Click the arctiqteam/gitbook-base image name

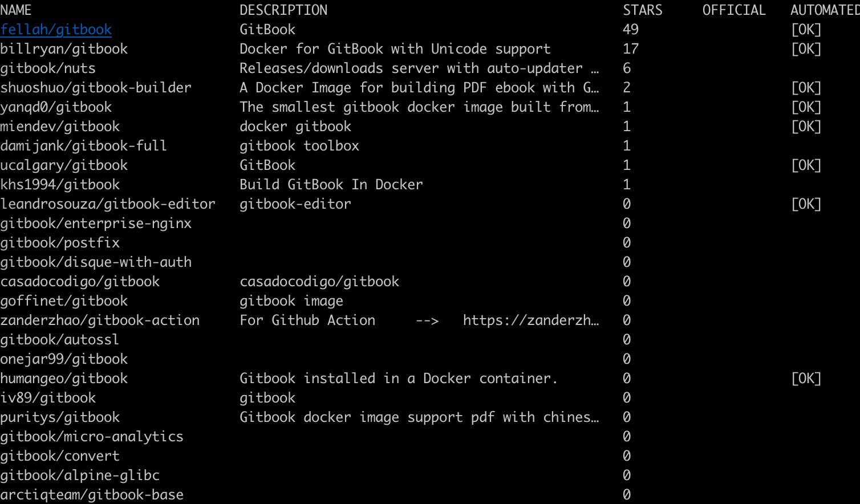point(92,495)
